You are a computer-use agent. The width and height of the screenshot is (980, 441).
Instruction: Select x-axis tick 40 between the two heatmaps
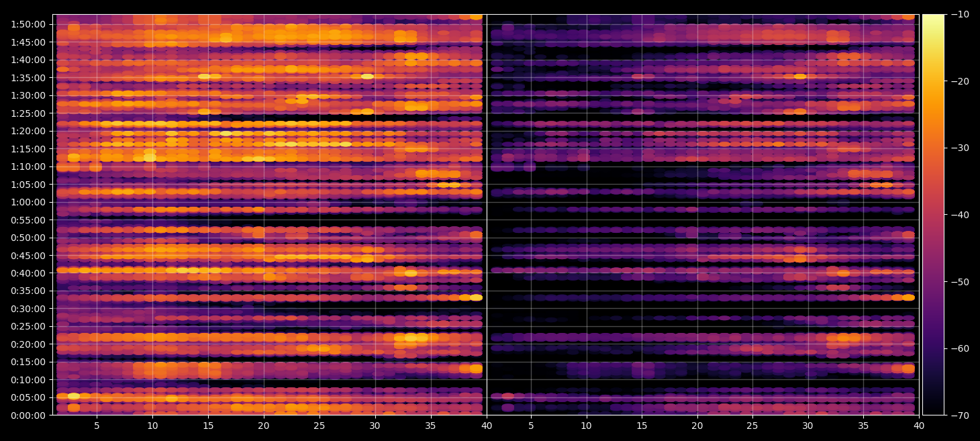point(487,426)
